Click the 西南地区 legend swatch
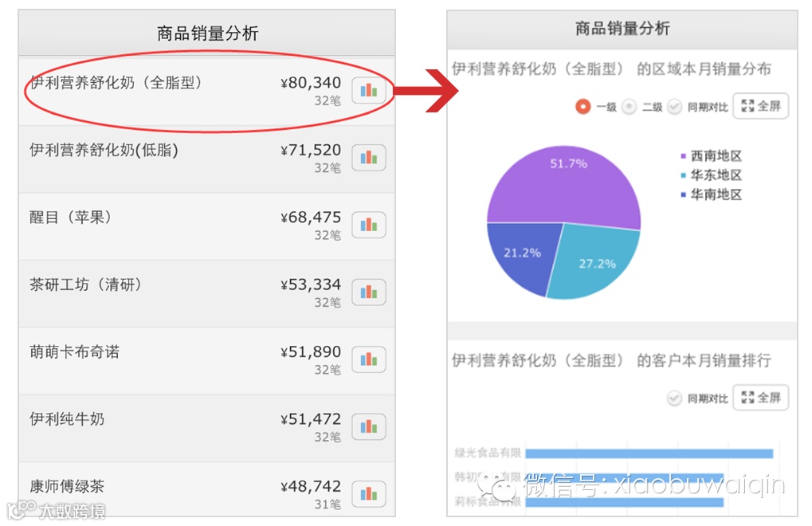812x526 pixels. (x=683, y=156)
